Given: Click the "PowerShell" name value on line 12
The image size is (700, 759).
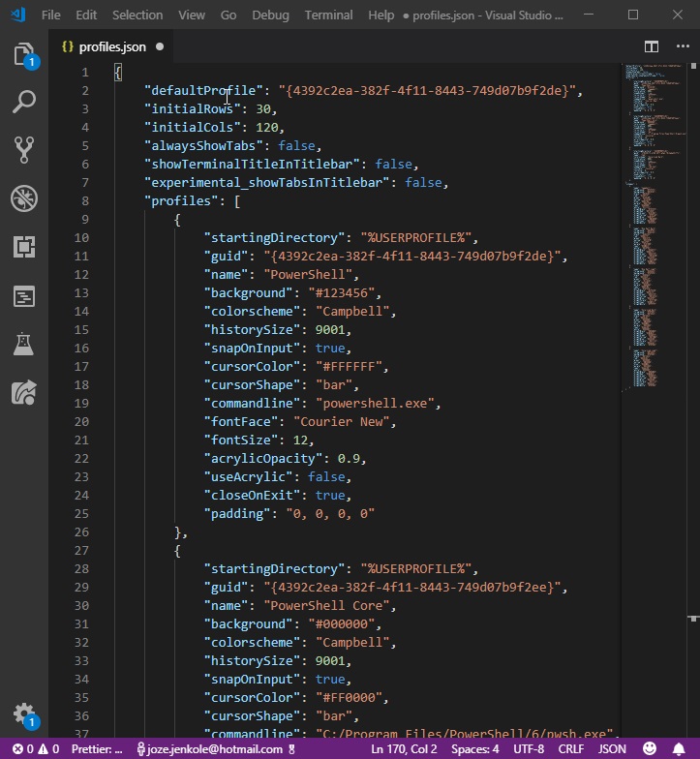Looking at the screenshot, I should pos(308,275).
